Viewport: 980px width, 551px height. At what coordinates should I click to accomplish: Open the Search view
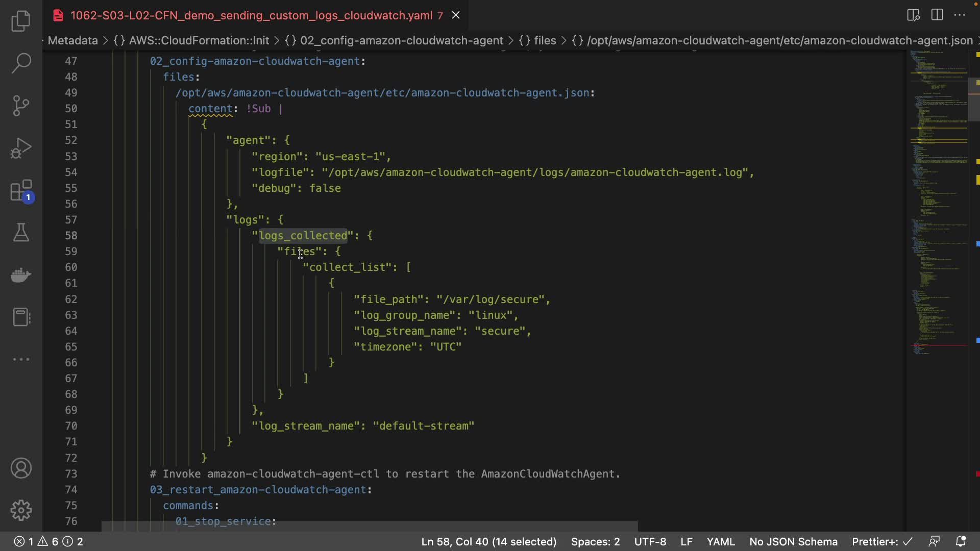21,63
